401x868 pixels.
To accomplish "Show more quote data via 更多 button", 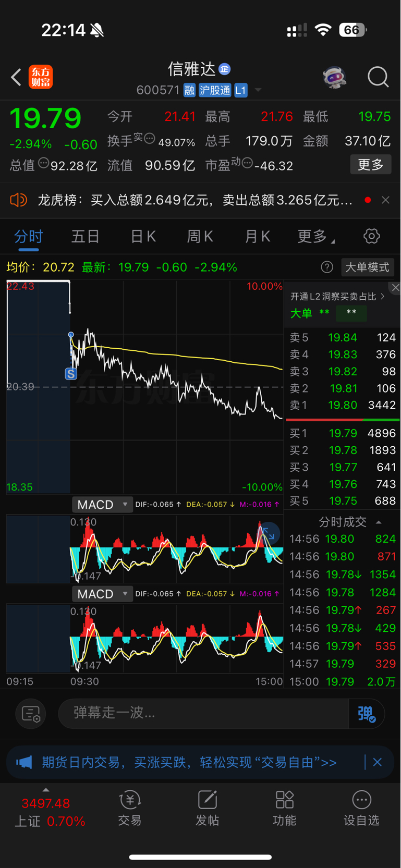I will (371, 165).
